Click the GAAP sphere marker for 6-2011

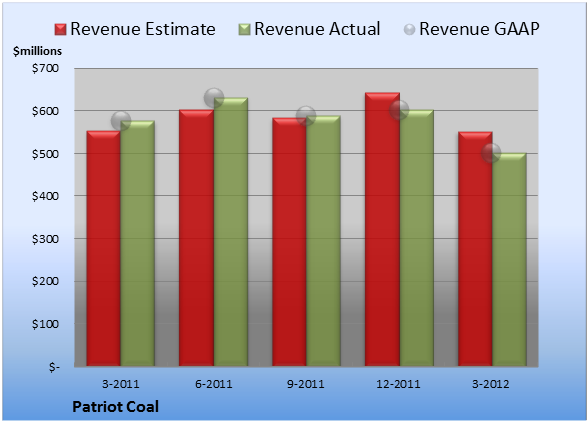pyautogui.click(x=214, y=98)
